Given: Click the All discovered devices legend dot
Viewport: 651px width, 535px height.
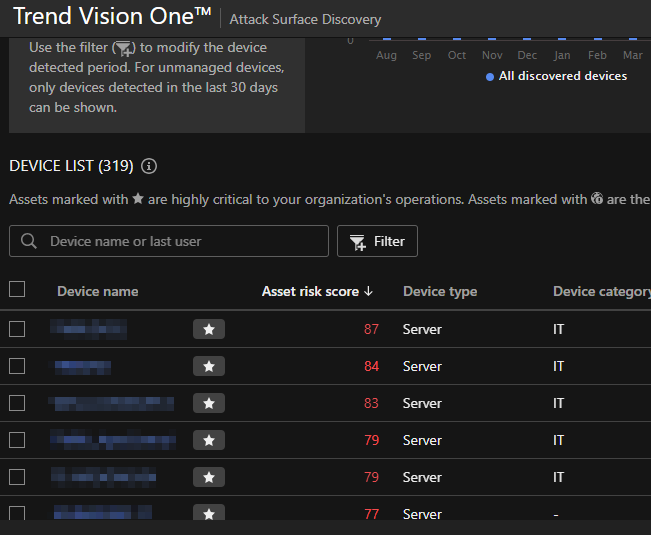Looking at the screenshot, I should tap(489, 77).
